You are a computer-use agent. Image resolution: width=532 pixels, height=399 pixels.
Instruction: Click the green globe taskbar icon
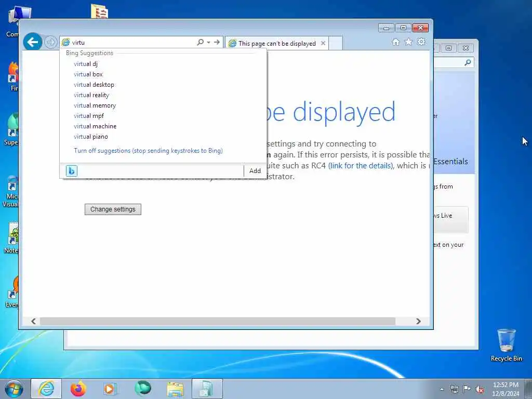click(x=142, y=389)
